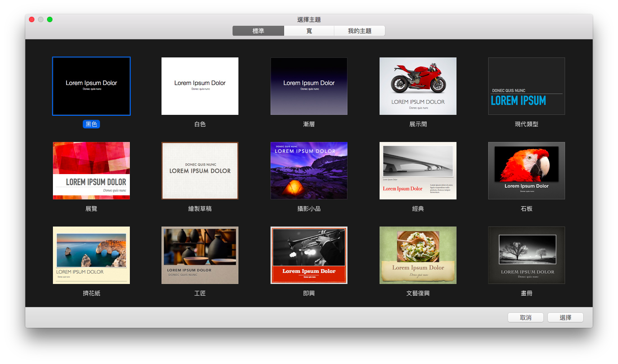
Task: Click the 畫冊 label text
Action: tap(527, 293)
